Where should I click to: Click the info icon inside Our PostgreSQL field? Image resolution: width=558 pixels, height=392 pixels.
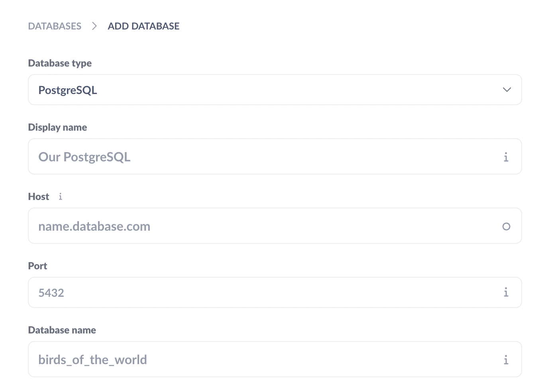(x=506, y=157)
